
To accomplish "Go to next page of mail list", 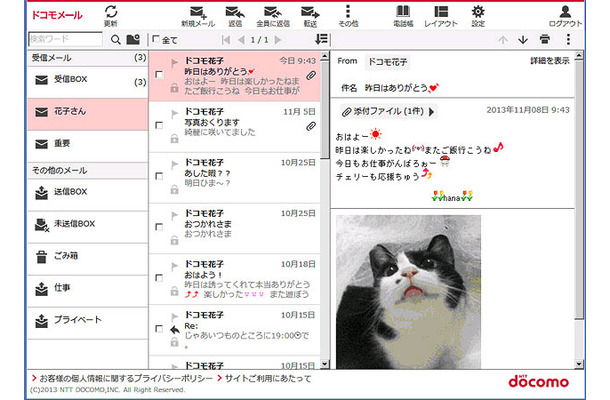I will point(278,40).
